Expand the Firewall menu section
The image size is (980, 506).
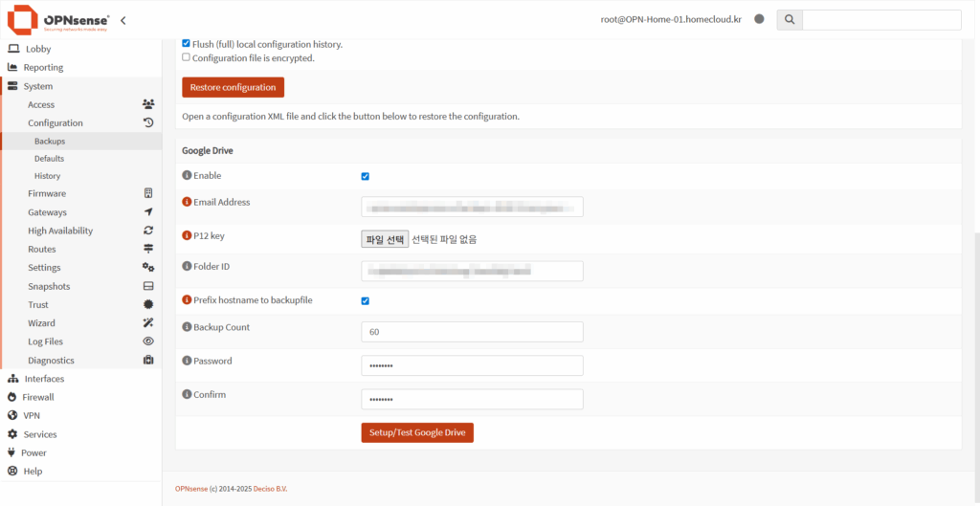pos(38,397)
